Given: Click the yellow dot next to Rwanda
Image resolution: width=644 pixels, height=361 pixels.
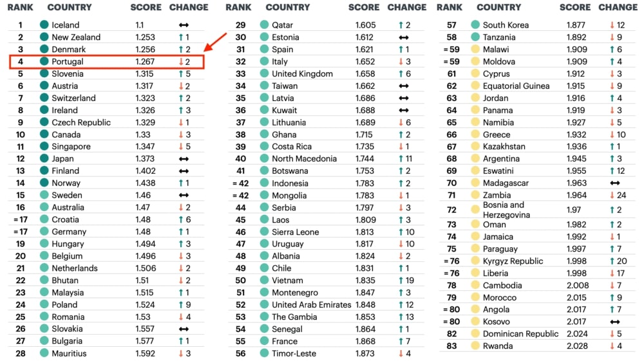Looking at the screenshot, I should pyautogui.click(x=475, y=346).
